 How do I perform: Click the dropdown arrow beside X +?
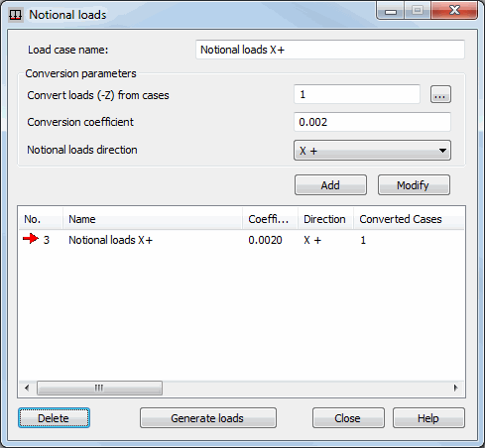(442, 151)
